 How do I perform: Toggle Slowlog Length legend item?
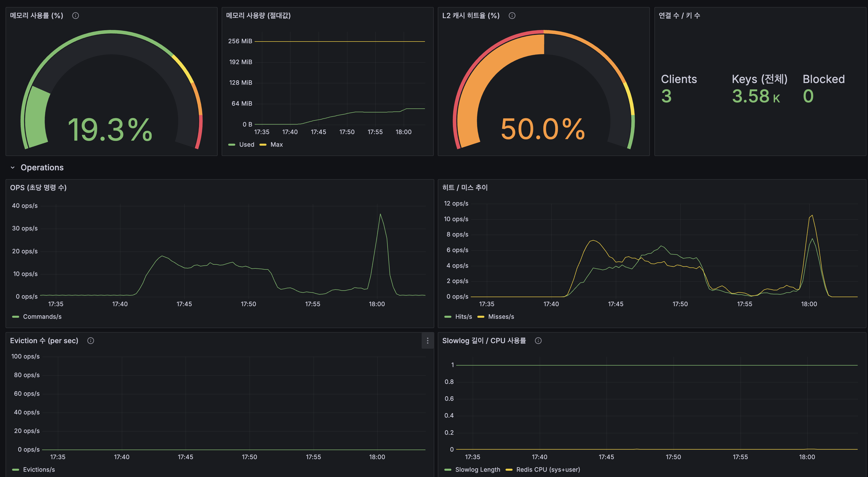(x=478, y=470)
